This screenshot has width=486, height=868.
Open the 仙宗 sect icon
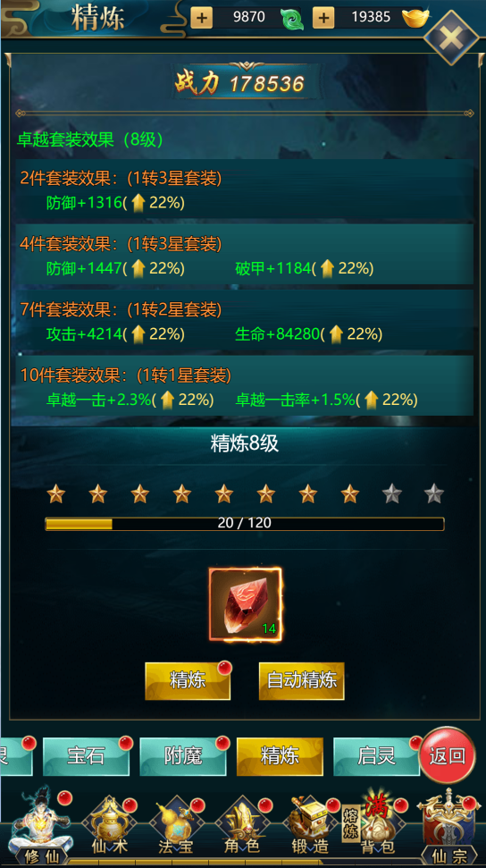click(448, 828)
